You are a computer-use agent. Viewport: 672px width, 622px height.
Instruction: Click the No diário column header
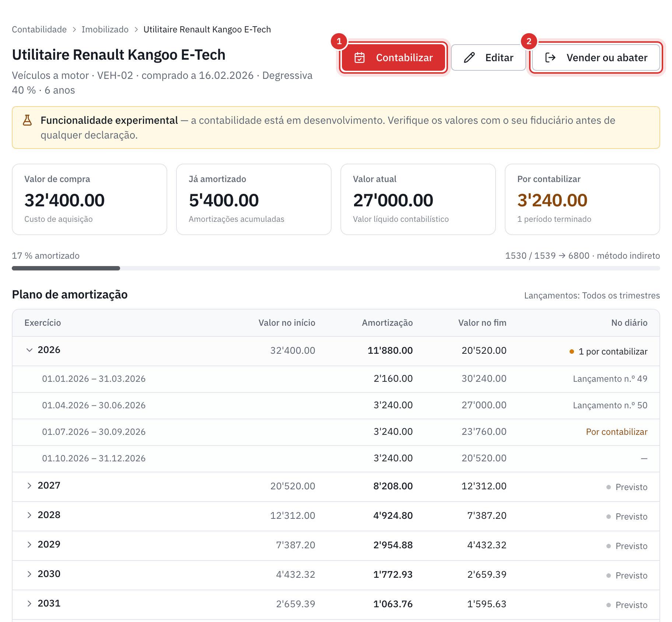629,323
